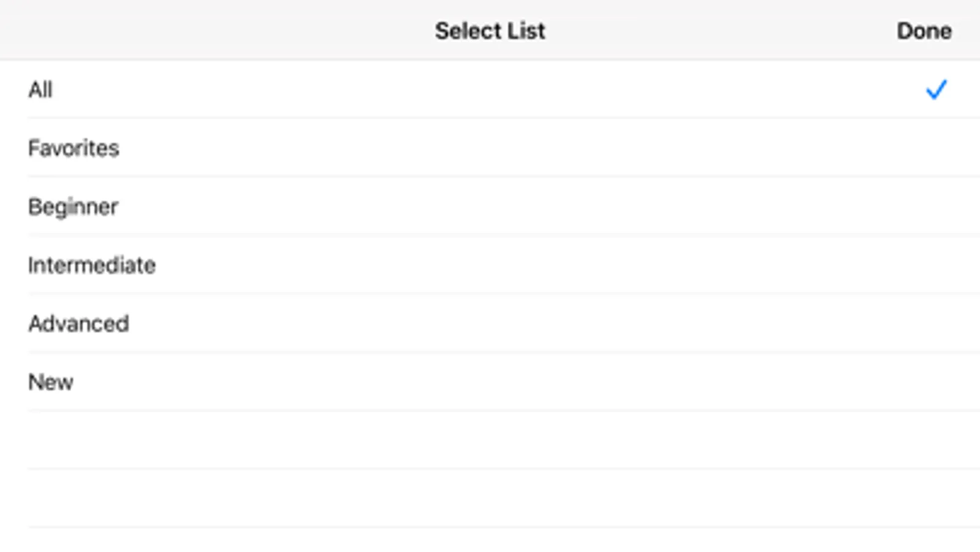Select the New list entry
The width and height of the screenshot is (980, 552).
pos(490,382)
